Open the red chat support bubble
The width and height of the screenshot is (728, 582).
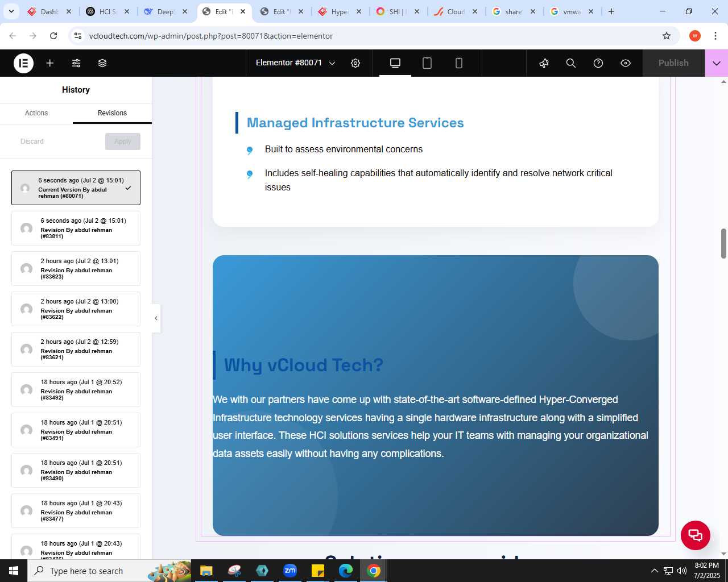[695, 535]
